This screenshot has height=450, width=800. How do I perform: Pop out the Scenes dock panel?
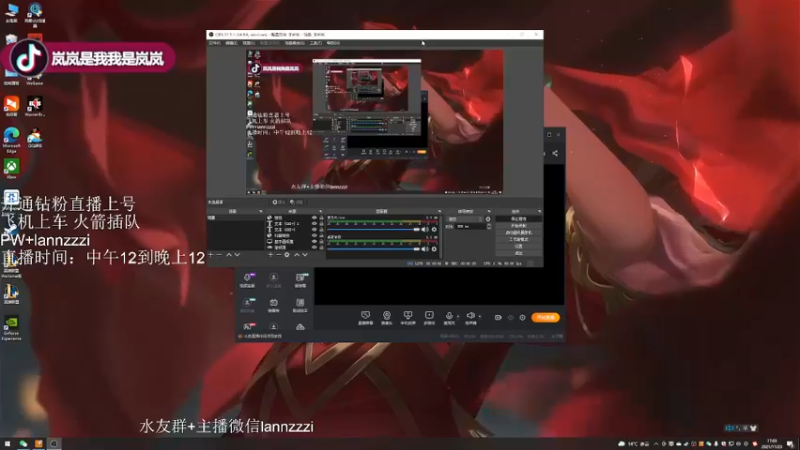(261, 211)
